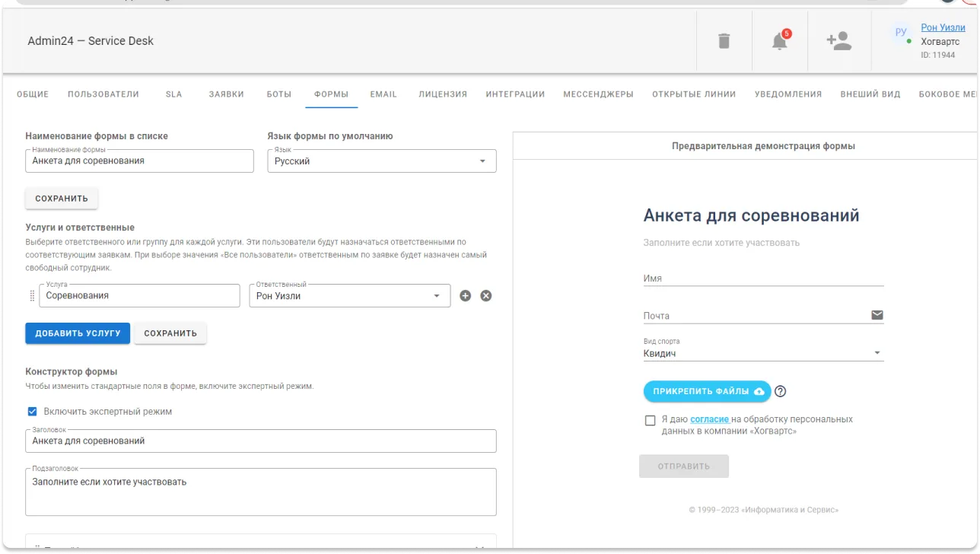
Task: Click the Имя field in preview
Action: (x=763, y=279)
